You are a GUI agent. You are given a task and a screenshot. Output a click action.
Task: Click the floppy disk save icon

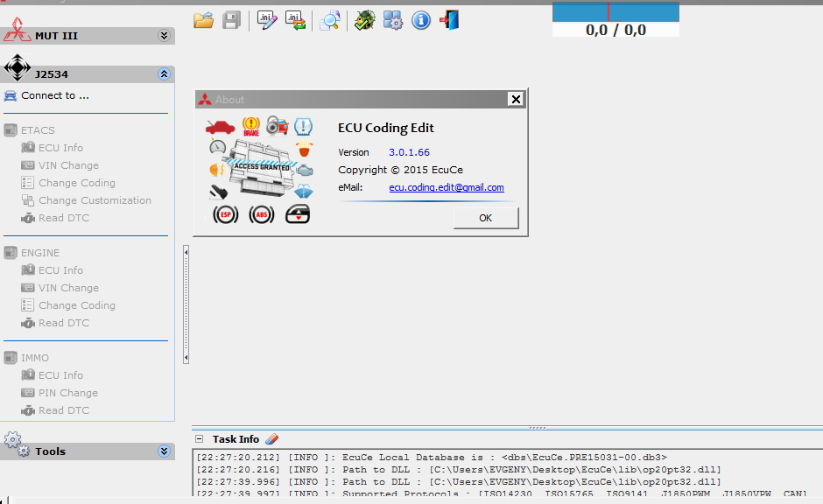(x=231, y=20)
